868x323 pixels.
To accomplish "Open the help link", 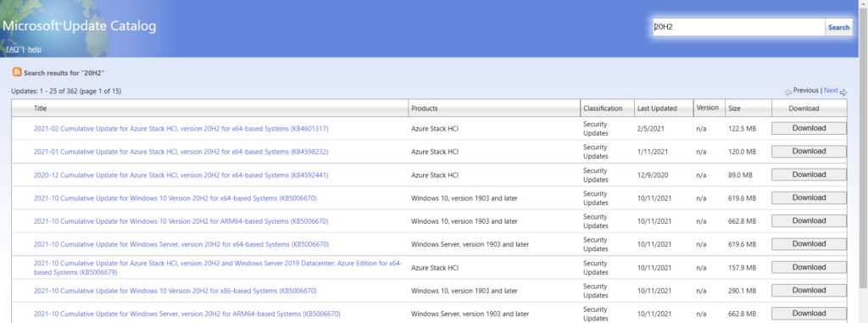I will [34, 49].
